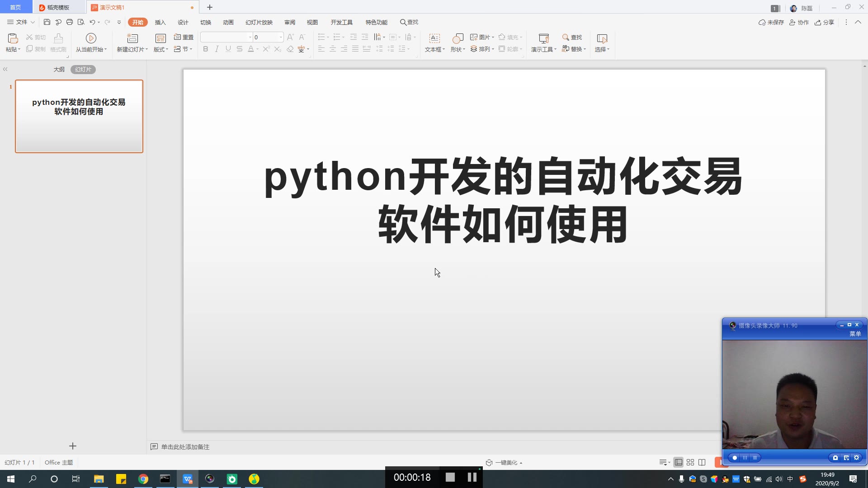This screenshot has height=488, width=868.
Task: Click the font color A swatch
Action: click(x=251, y=49)
